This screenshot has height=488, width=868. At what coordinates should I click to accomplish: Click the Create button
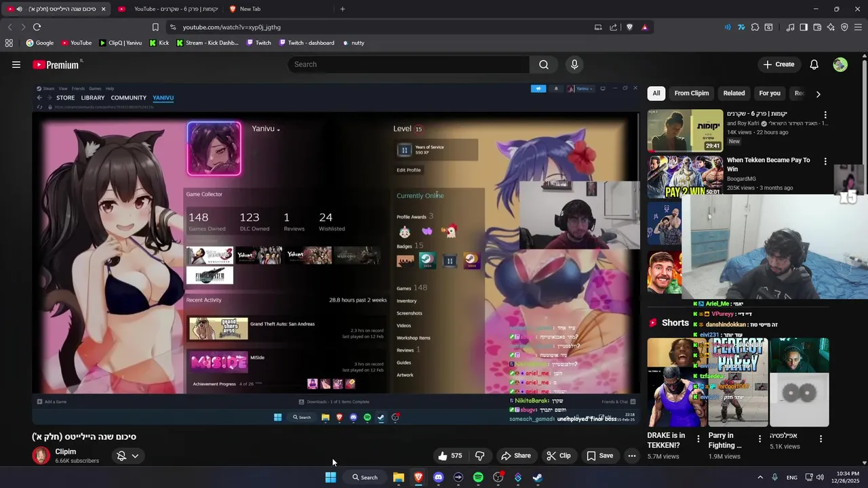click(778, 64)
